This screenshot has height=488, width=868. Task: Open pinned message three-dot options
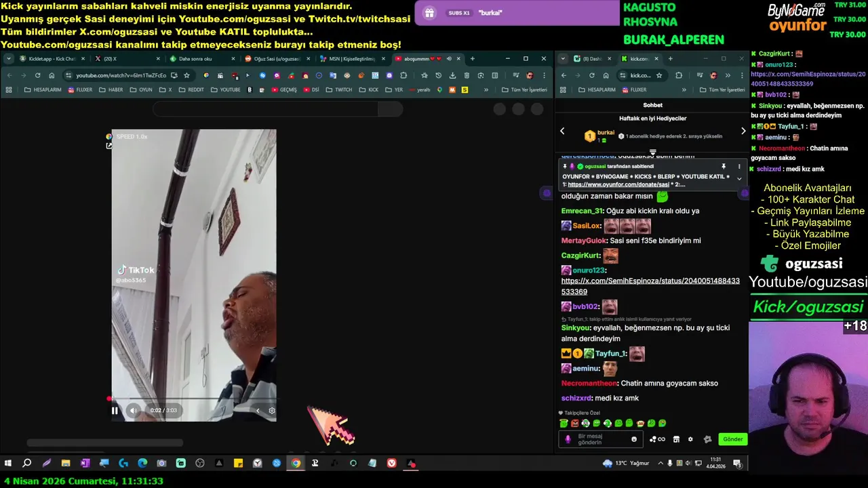(739, 166)
